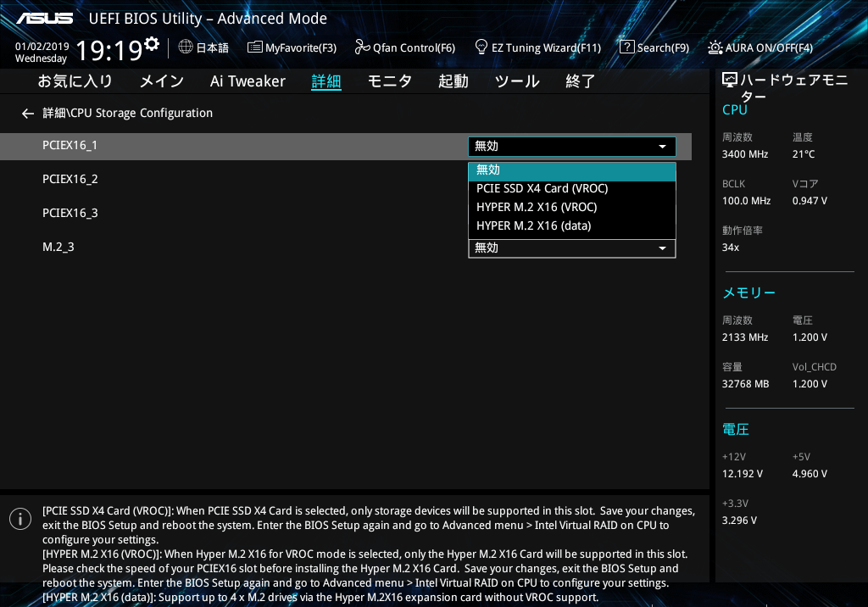
Task: Go to the 起動 boot tab
Action: [453, 81]
